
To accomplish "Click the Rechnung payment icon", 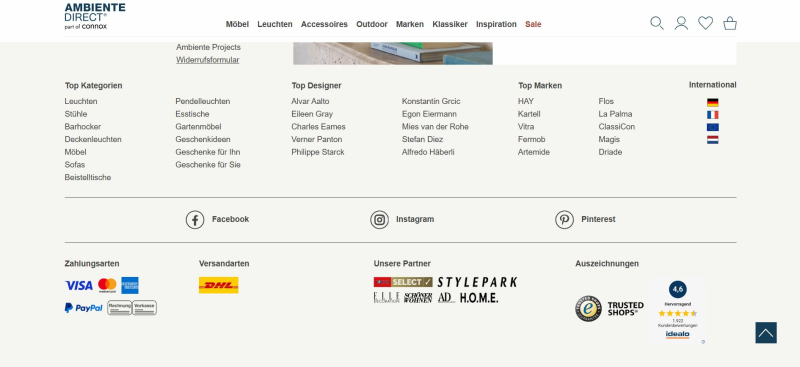I will (x=119, y=308).
